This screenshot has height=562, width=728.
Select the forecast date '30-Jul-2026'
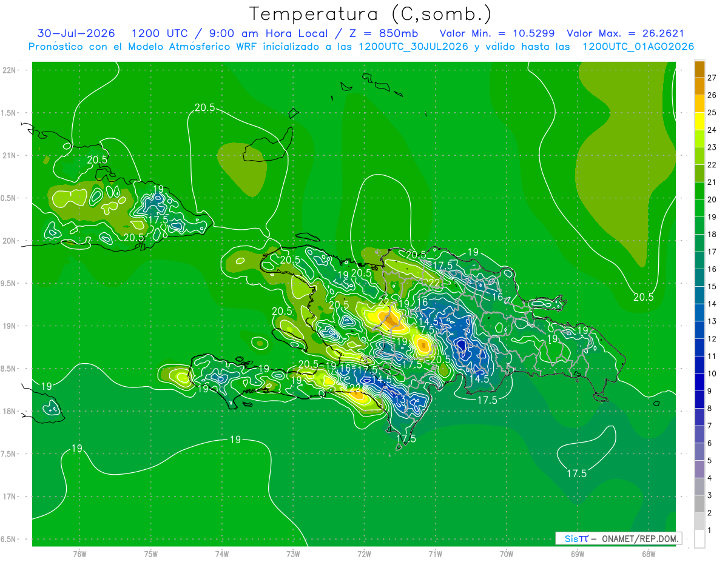(x=75, y=33)
